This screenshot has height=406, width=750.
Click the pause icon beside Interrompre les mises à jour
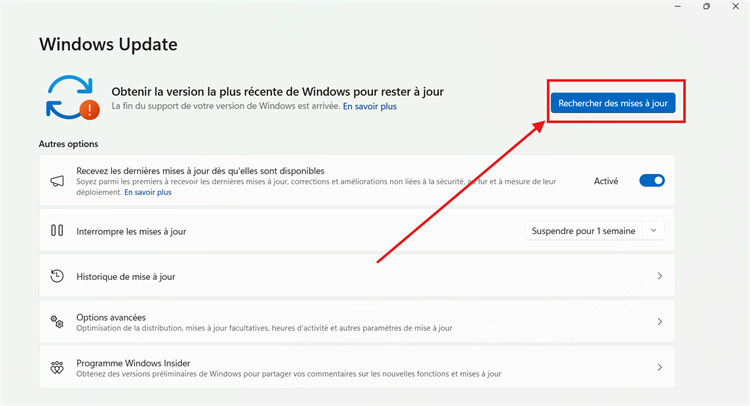click(x=57, y=230)
